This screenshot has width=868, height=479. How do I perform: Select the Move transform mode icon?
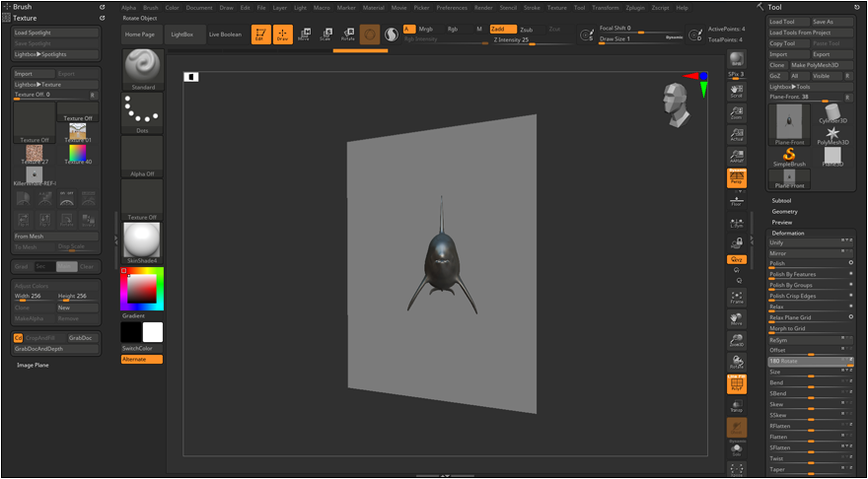pos(303,35)
